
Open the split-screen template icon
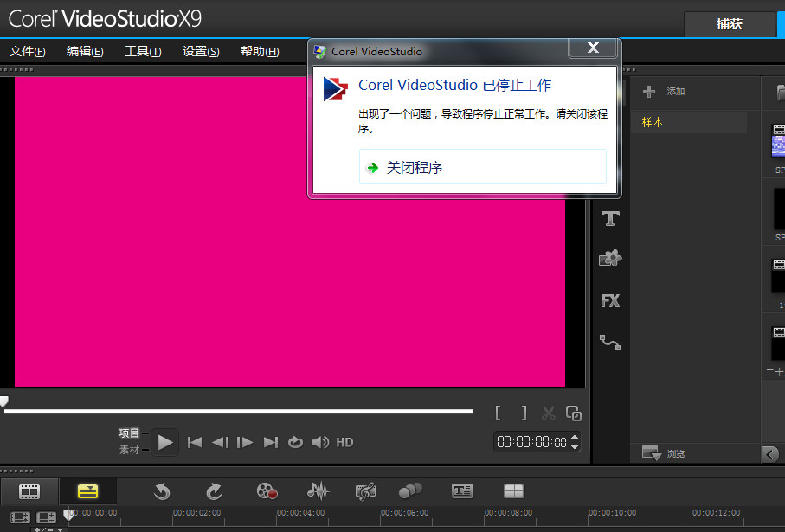click(x=513, y=491)
